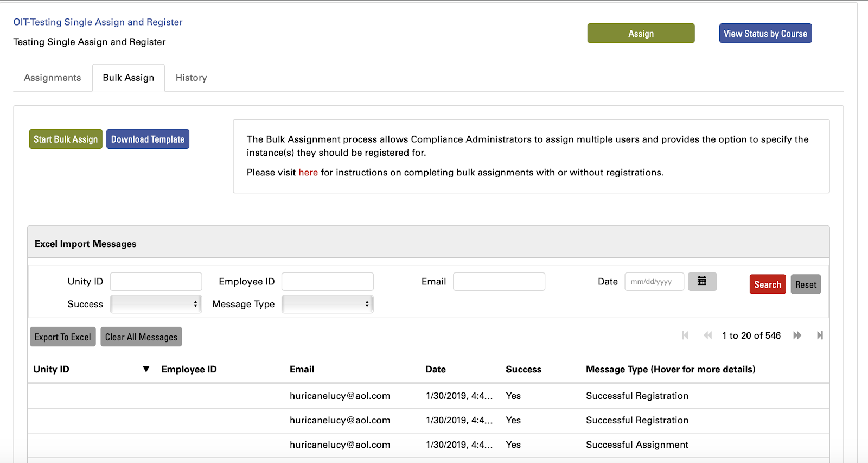Image resolution: width=868 pixels, height=463 pixels.
Task: Click the Unity ID column header text
Action: 52,369
